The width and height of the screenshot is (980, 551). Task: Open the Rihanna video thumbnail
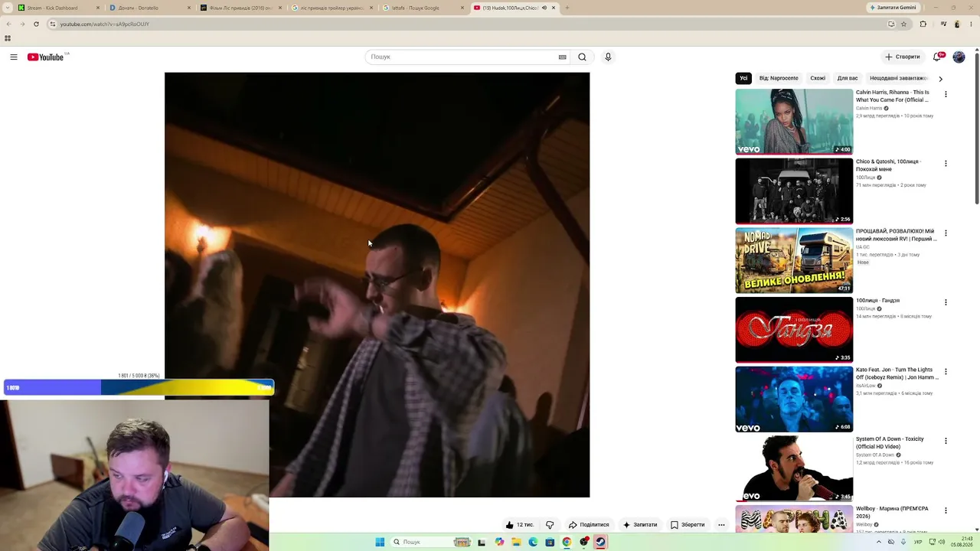pyautogui.click(x=794, y=122)
